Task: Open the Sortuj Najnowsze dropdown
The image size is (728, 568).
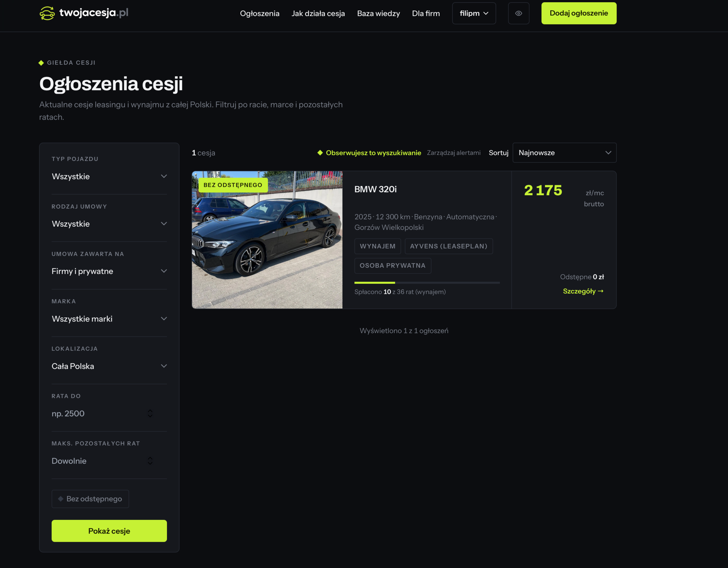Action: [x=564, y=153]
